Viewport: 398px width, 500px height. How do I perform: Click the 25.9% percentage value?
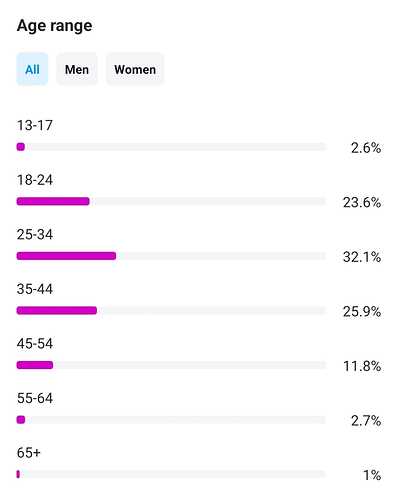tap(362, 312)
